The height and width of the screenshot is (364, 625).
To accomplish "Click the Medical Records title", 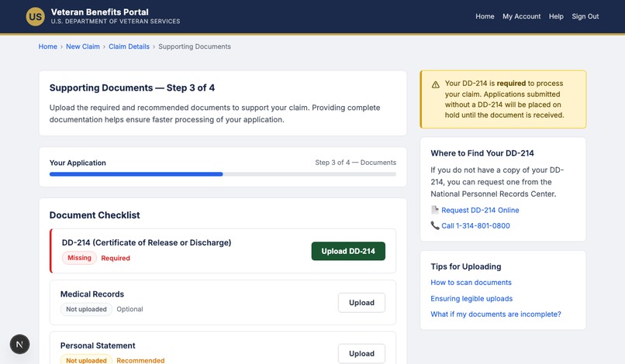I will 92,294.
